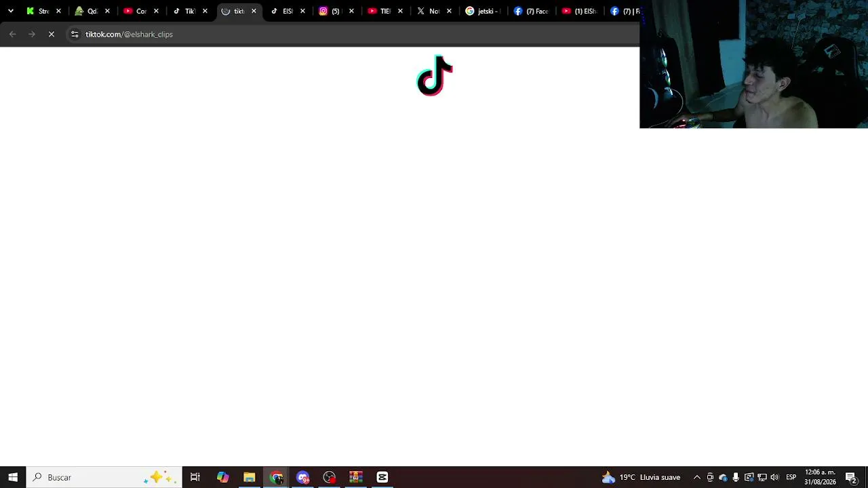
Task: Click the microphone tray icon
Action: pyautogui.click(x=736, y=477)
